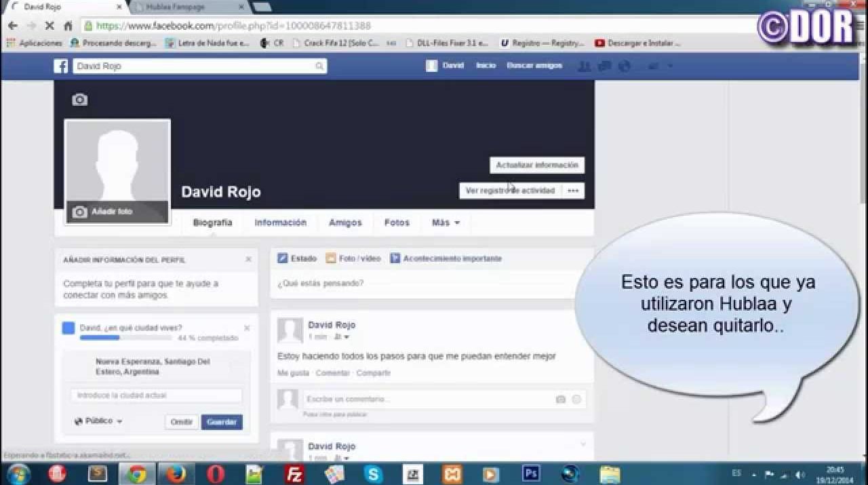Open the messages icon in top bar
The height and width of the screenshot is (485, 868).
(605, 66)
